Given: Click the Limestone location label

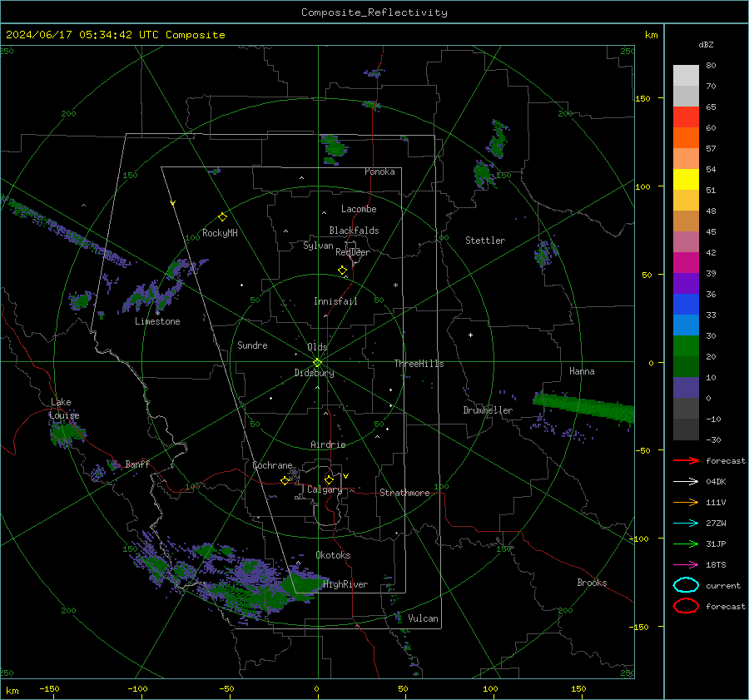Looking at the screenshot, I should pos(157,321).
